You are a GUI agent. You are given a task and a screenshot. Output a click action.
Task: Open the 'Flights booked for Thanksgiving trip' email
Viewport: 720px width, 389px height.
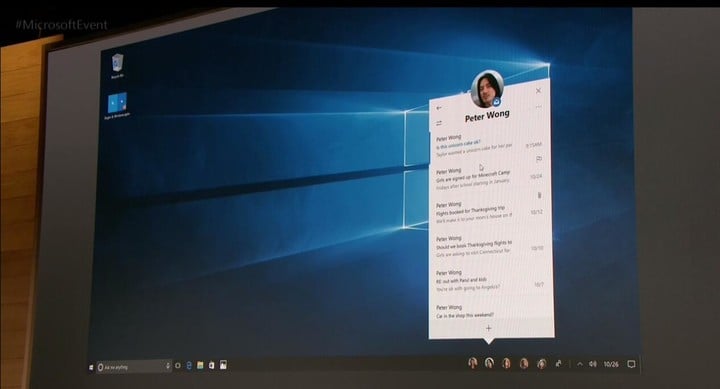(489, 213)
